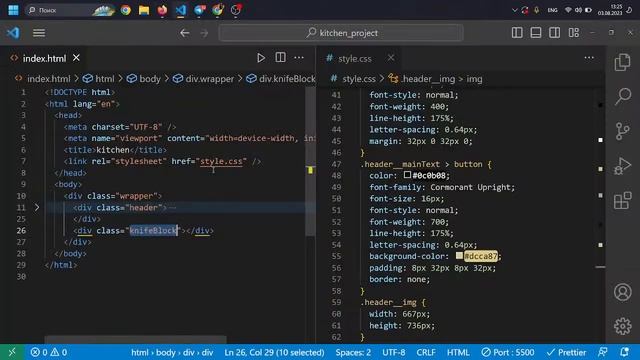The image size is (640, 360).
Task: Place cursor on line 48 color property
Action: 382,176
